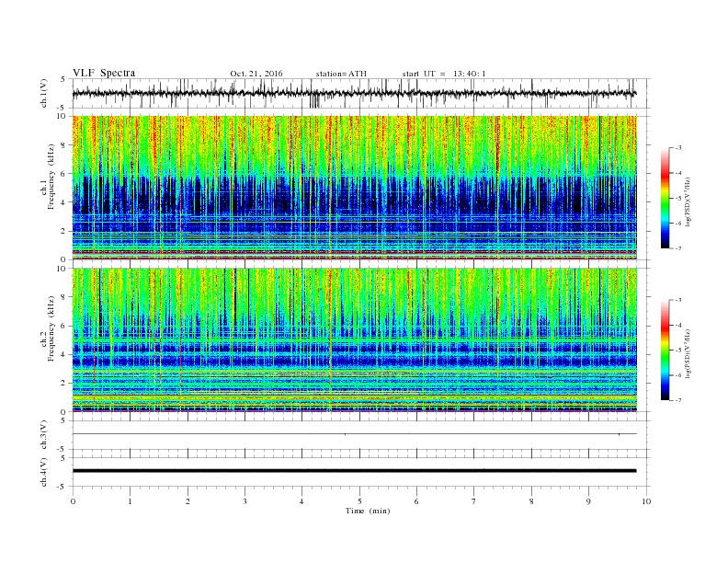Screen dimensions: 728x563
Task: Click the time axis tick label 8
Action: point(531,501)
